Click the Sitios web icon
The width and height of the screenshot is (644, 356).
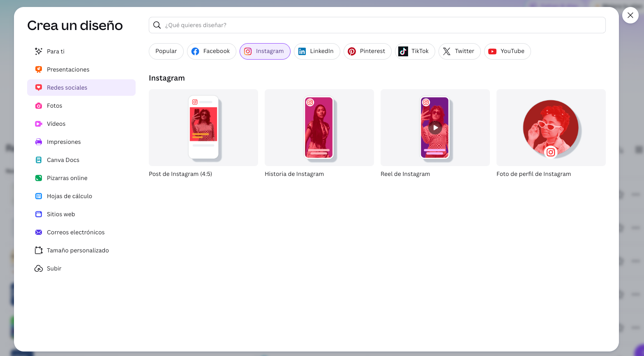pos(39,214)
